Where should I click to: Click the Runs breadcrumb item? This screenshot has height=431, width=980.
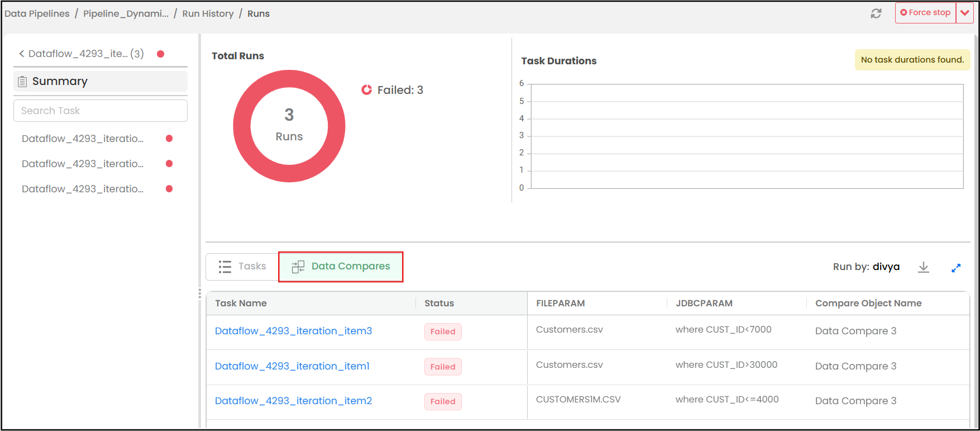(x=259, y=13)
